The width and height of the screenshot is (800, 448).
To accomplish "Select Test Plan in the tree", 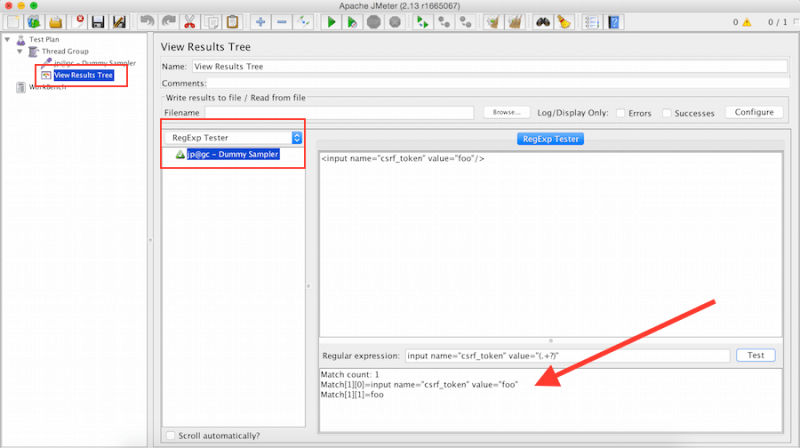I will (44, 39).
